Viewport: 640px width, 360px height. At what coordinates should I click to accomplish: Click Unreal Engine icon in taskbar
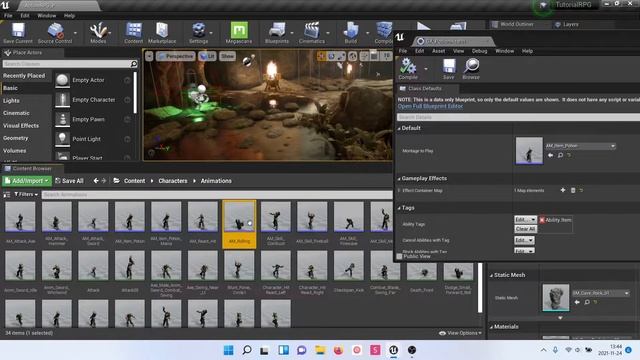pyautogui.click(x=393, y=350)
